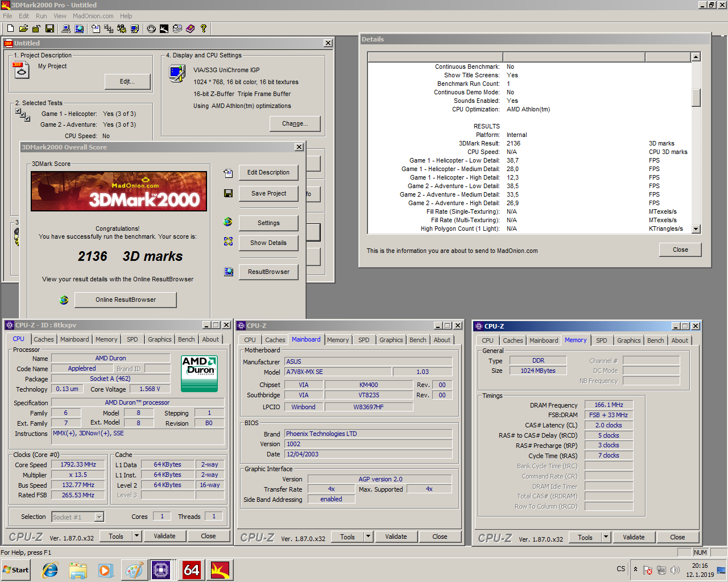Click the Core Speed 1792.33 MHz field

(x=78, y=464)
